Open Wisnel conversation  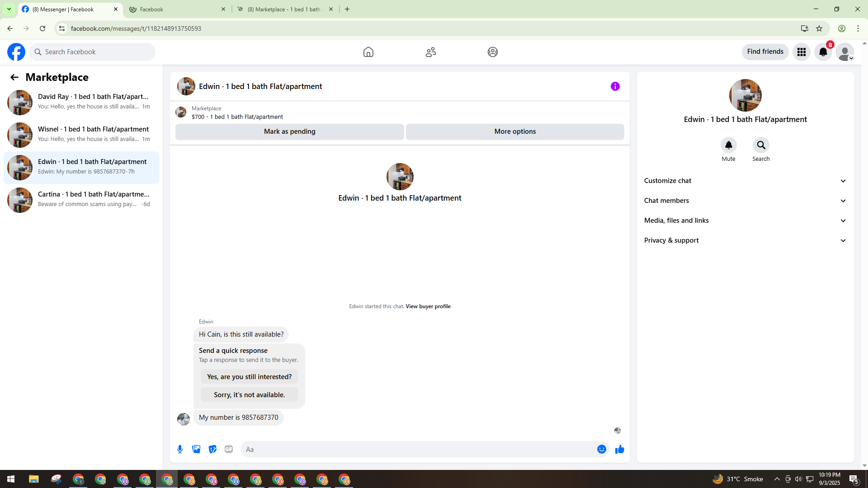click(81, 135)
